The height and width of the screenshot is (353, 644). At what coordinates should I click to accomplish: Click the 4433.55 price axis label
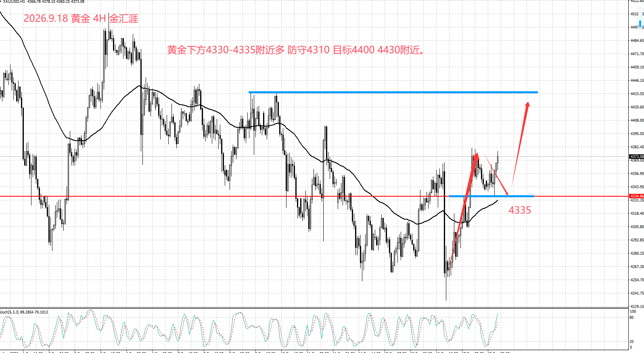point(637,94)
